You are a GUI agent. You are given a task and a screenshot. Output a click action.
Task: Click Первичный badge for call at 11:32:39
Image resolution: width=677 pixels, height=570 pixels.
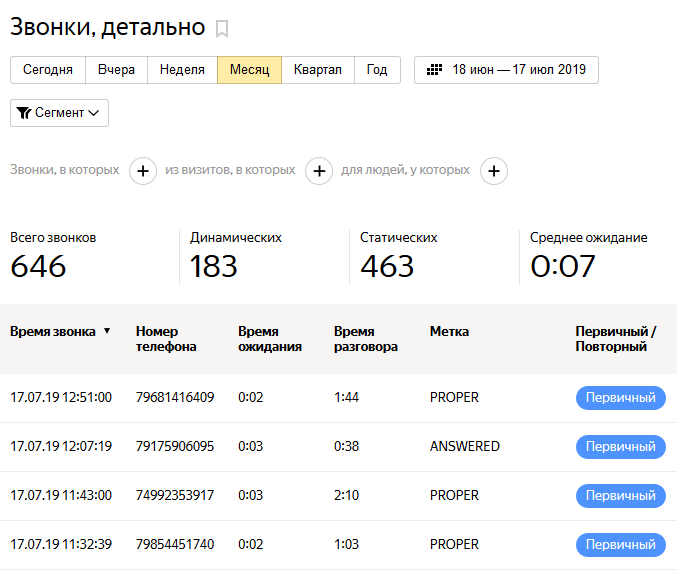click(620, 545)
